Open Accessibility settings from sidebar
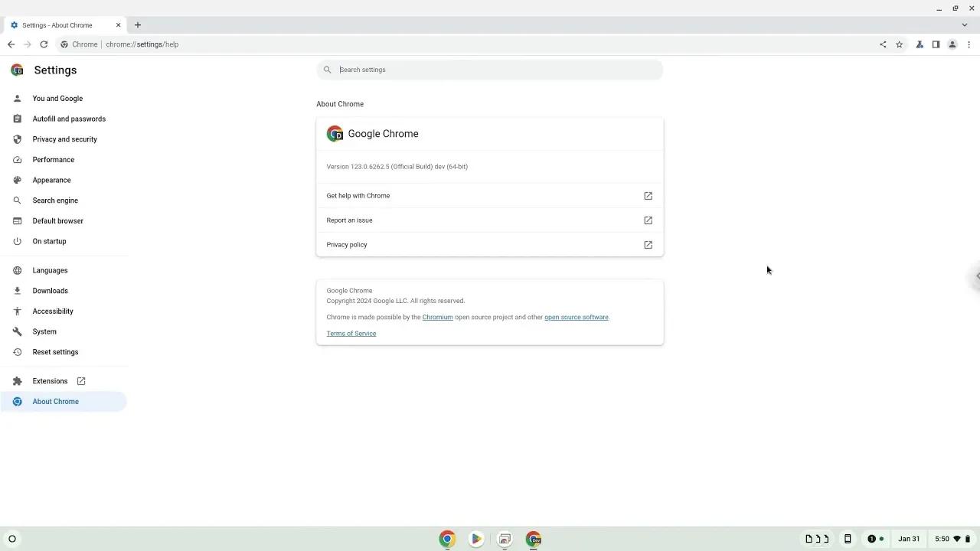 (x=53, y=311)
